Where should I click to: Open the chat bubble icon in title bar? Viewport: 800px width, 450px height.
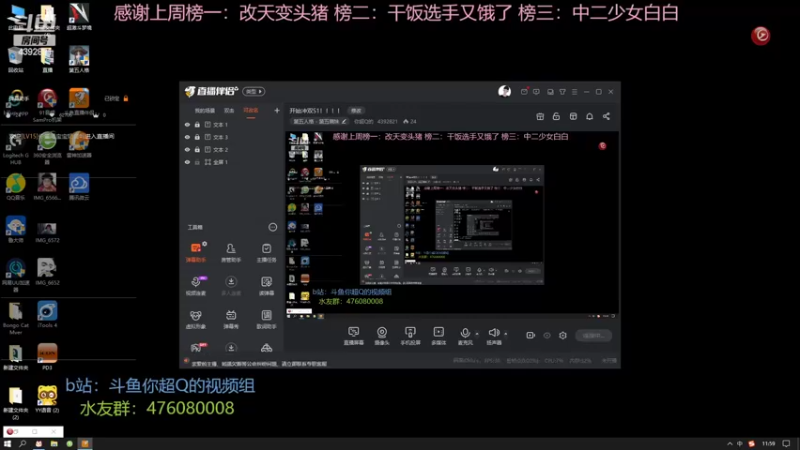pos(536,92)
